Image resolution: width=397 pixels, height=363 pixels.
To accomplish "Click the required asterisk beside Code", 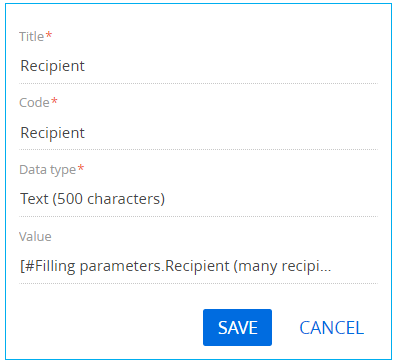I will [x=54, y=101].
